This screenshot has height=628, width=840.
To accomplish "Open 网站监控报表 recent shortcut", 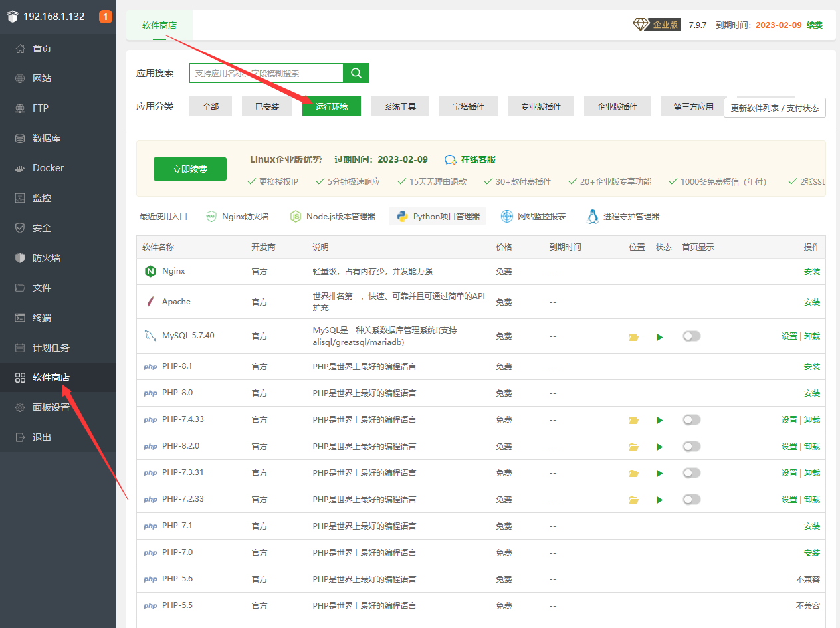I will coord(534,216).
